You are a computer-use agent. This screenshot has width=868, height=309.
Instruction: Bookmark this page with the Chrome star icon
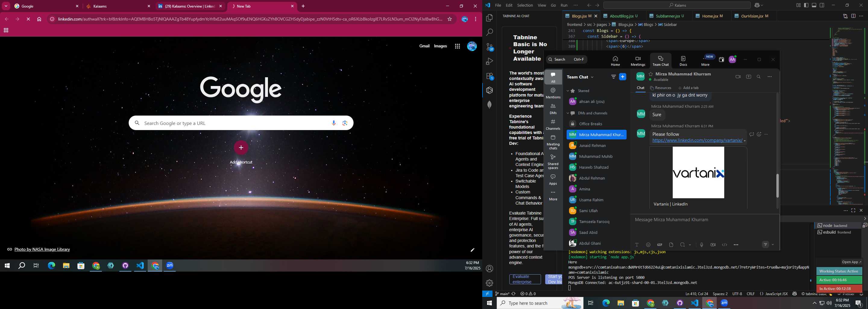(x=449, y=19)
